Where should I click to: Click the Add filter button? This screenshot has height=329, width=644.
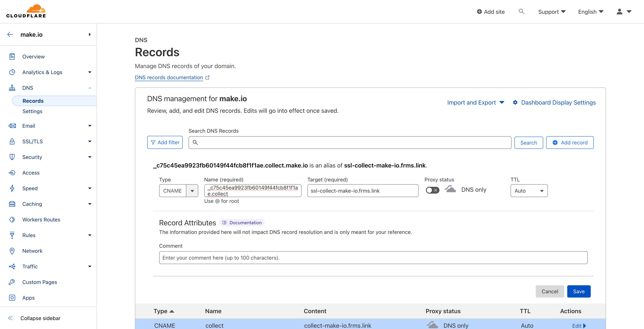(x=165, y=143)
